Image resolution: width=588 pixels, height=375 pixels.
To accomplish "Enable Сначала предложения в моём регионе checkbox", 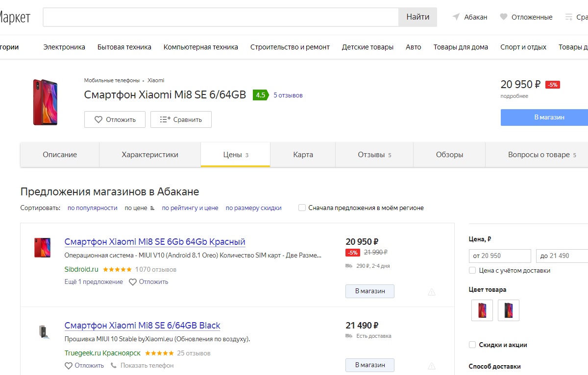I will (302, 208).
